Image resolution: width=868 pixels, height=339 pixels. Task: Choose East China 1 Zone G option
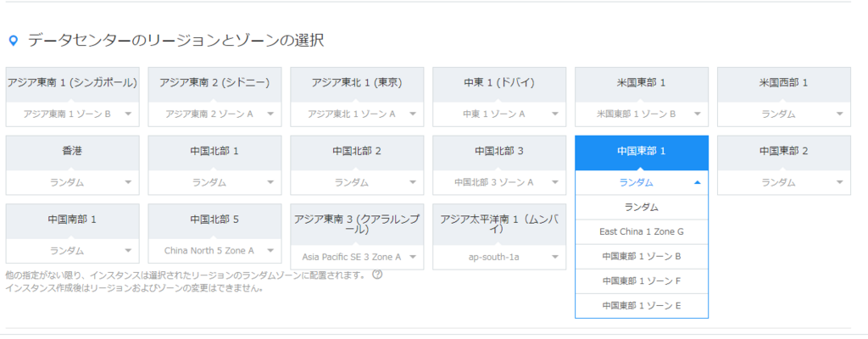(x=642, y=231)
